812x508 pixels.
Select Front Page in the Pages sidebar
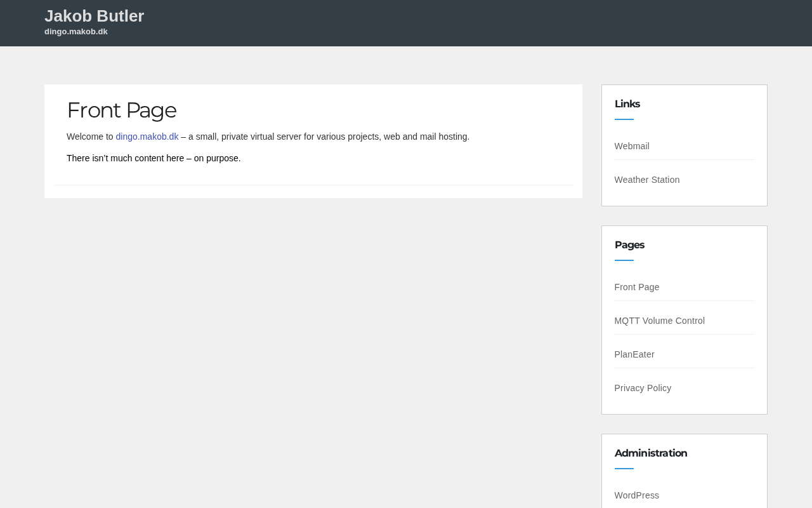pyautogui.click(x=636, y=287)
